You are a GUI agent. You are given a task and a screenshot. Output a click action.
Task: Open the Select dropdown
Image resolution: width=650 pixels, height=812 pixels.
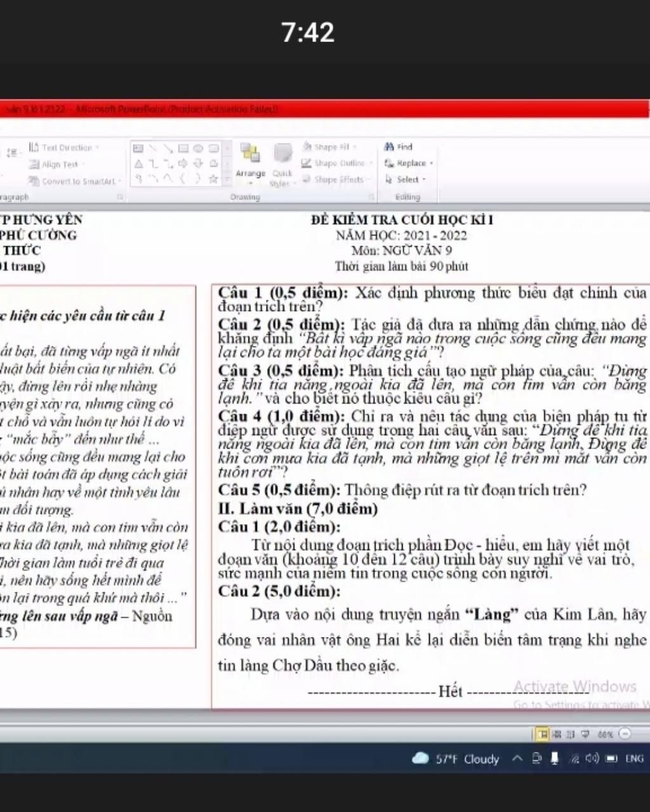click(405, 180)
